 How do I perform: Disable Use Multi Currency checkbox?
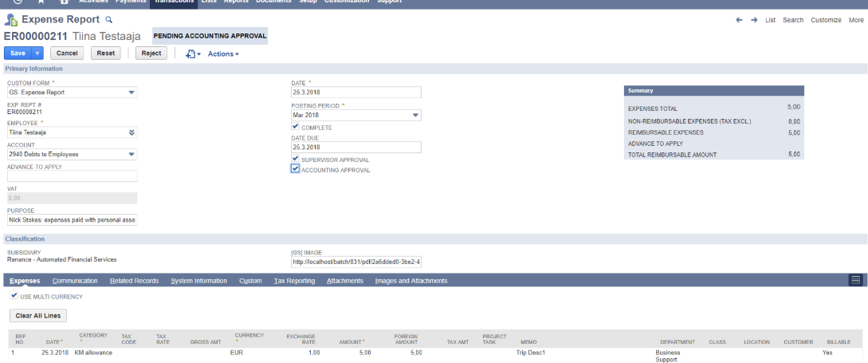click(14, 296)
